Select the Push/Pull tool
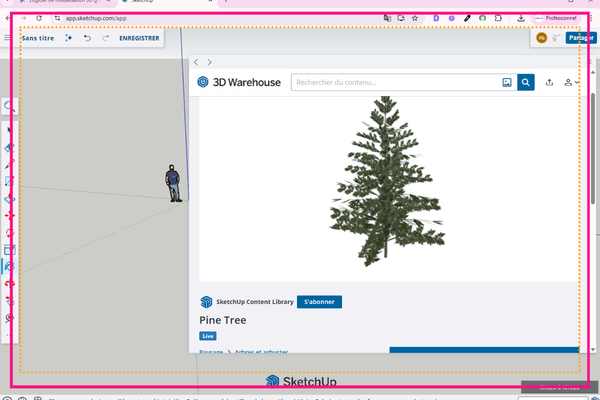Screen dimensions: 600x400 [x=9, y=199]
